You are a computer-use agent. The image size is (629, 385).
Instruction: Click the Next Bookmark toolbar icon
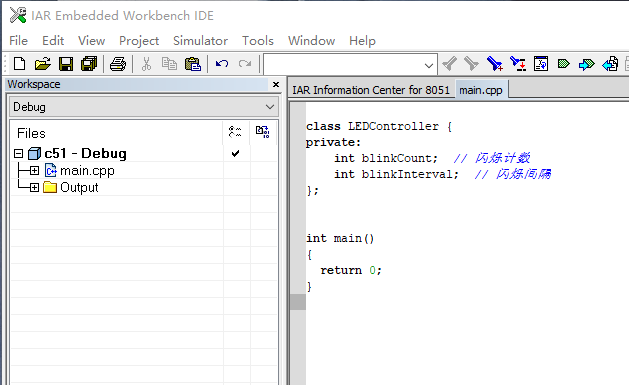point(518,64)
